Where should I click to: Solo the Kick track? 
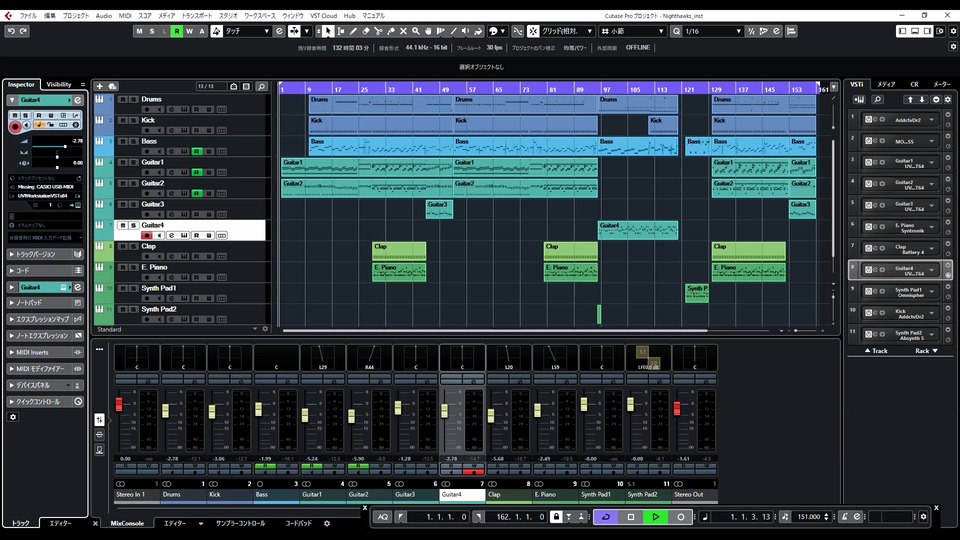[x=132, y=121]
